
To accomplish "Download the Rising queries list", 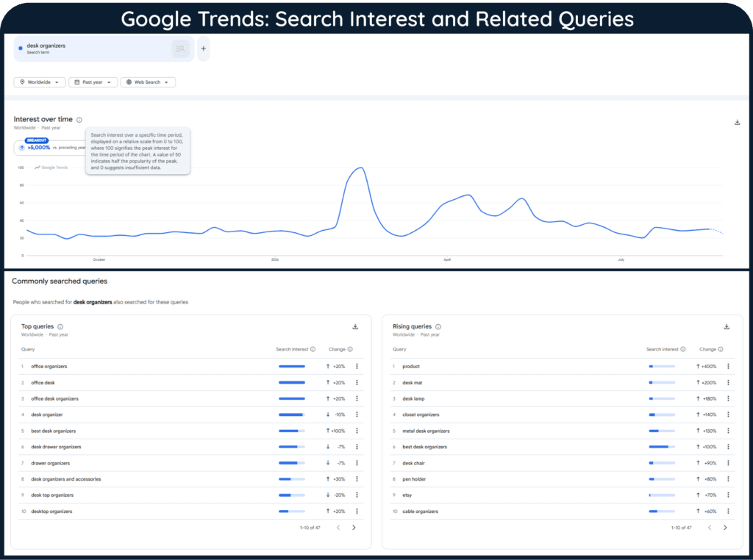I will 727,327.
